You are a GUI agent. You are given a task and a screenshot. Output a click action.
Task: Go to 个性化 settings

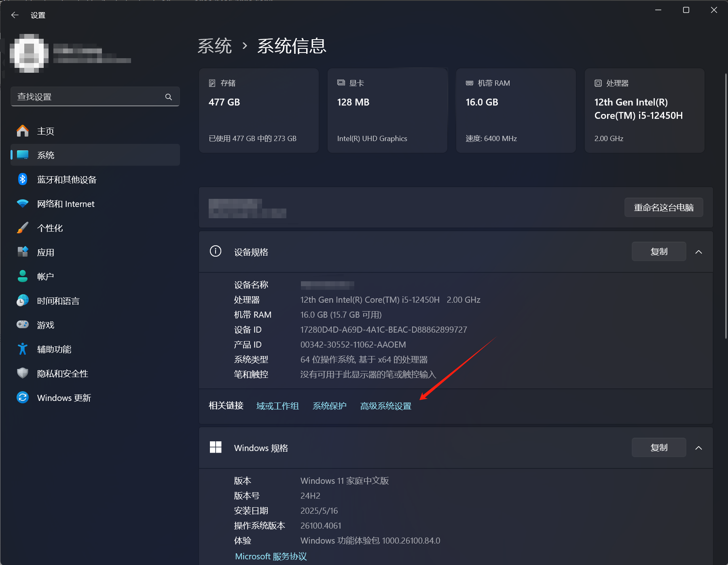(x=95, y=228)
